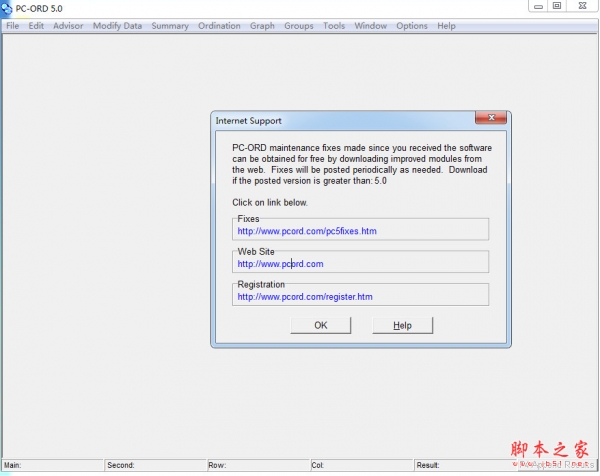Viewport: 600px width, 476px height.
Task: Click the Second: status bar field
Action: tap(155, 465)
